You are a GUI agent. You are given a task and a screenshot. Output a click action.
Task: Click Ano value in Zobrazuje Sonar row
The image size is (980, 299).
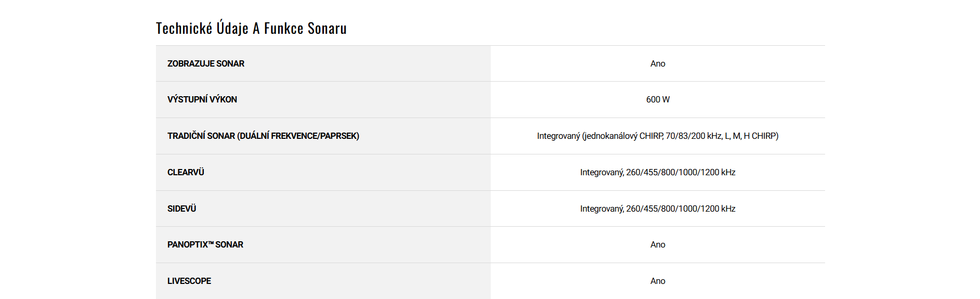point(658,63)
